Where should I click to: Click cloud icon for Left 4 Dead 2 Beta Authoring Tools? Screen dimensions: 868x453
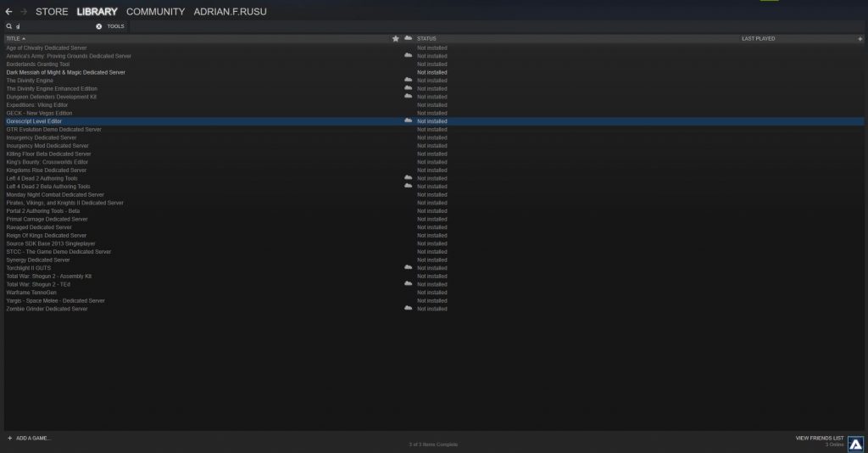[x=408, y=186]
